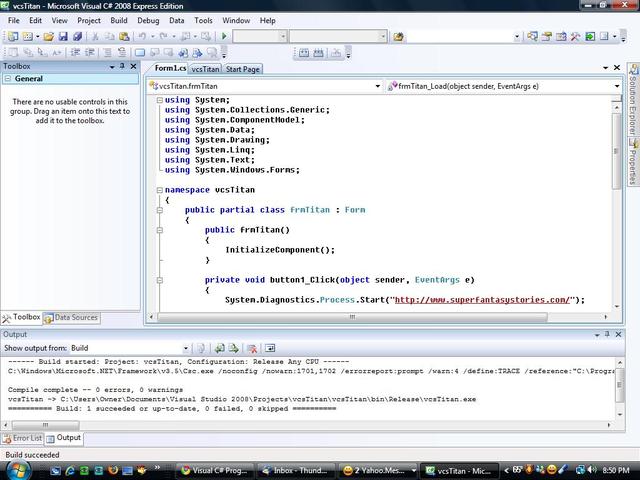This screenshot has width=640, height=480.
Task: Switch to the Data Sources tab
Action: click(x=72, y=318)
